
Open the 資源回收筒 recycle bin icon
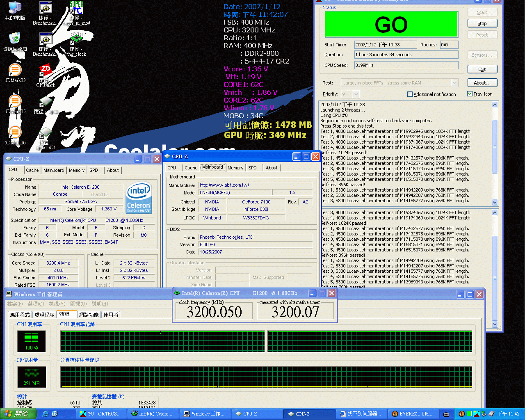[15, 42]
